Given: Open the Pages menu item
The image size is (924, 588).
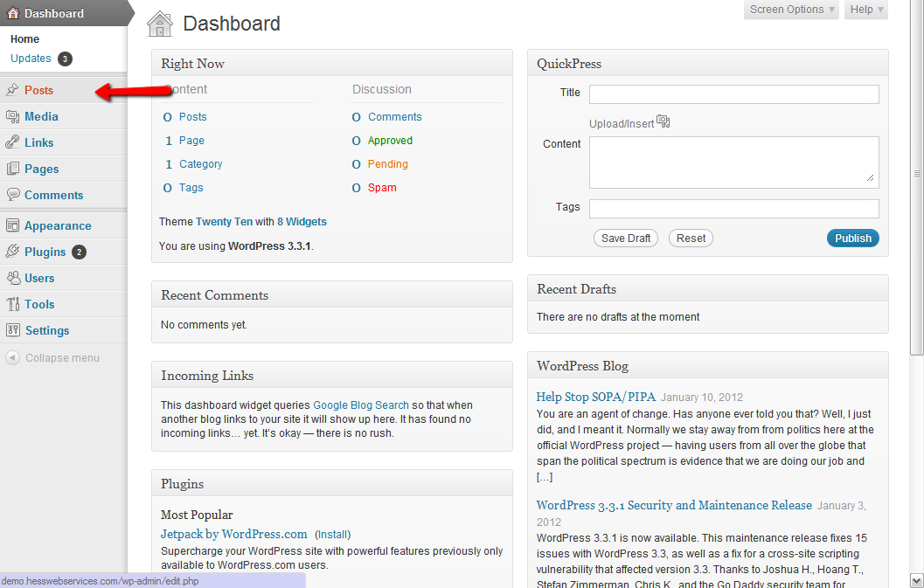Looking at the screenshot, I should (x=41, y=169).
